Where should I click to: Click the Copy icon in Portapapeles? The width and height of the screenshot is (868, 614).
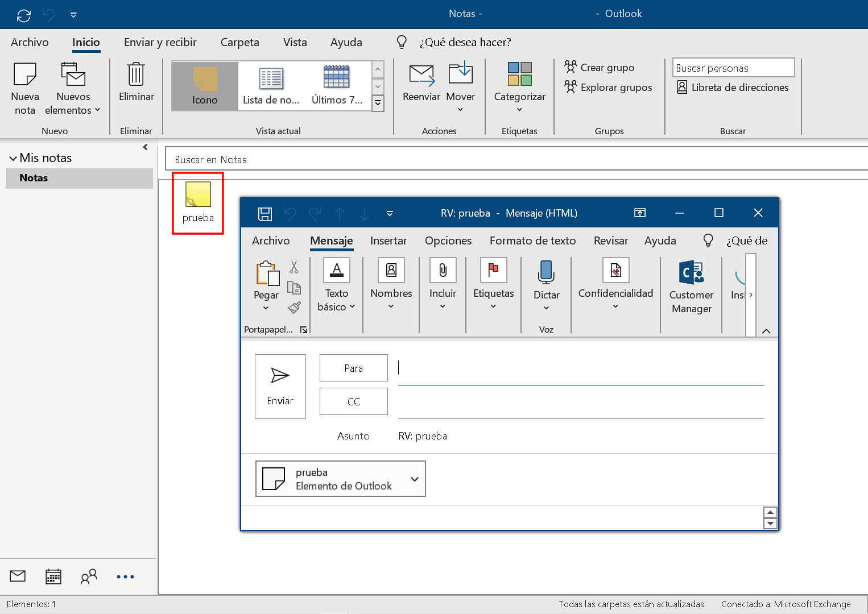pos(294,288)
